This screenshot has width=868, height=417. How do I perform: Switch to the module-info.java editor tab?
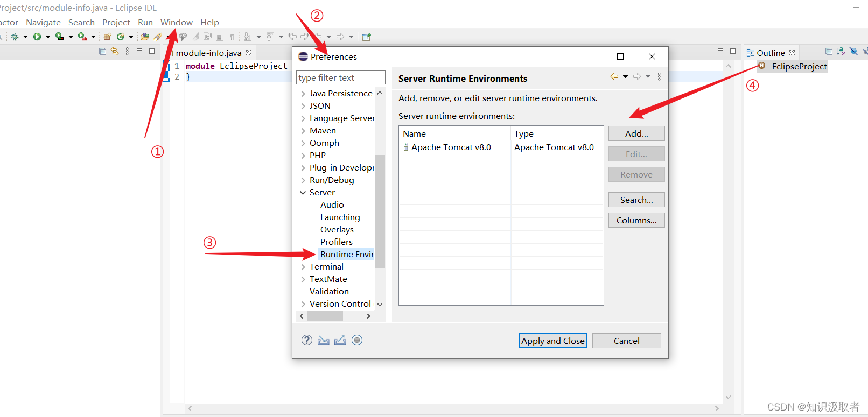click(208, 53)
